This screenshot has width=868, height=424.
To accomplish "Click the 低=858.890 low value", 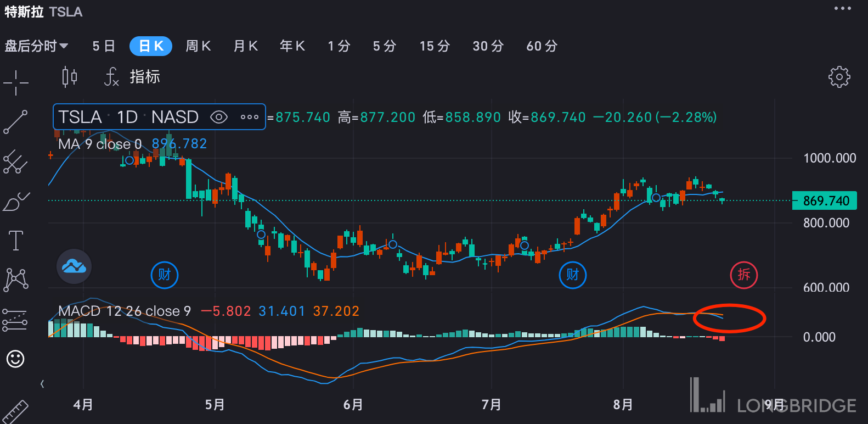I will click(x=462, y=117).
